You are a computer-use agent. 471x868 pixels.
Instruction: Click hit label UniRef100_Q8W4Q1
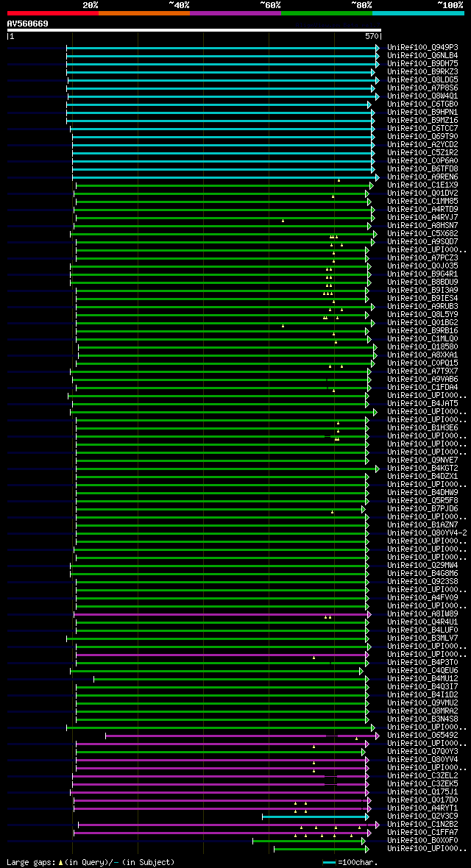coord(422,96)
